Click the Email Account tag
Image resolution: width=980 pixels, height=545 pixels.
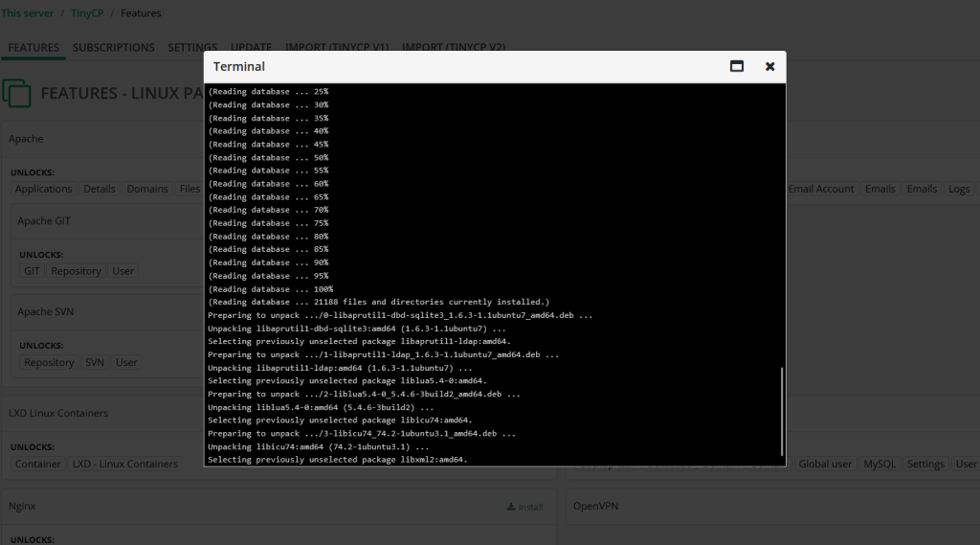click(820, 189)
